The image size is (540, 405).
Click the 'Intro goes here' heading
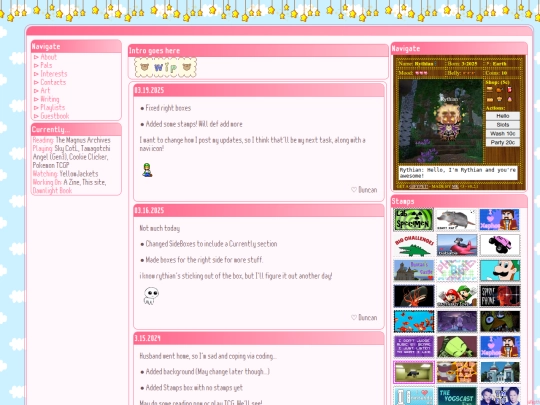coord(154,51)
